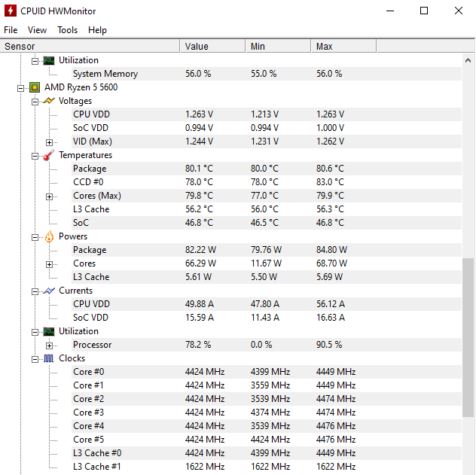Expand the Cores (Max) temperature row

pos(49,197)
